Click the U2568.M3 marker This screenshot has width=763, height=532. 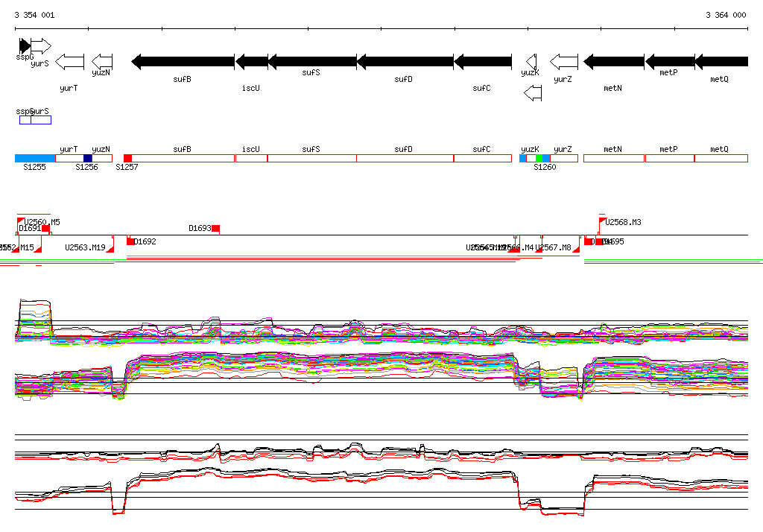[602, 221]
